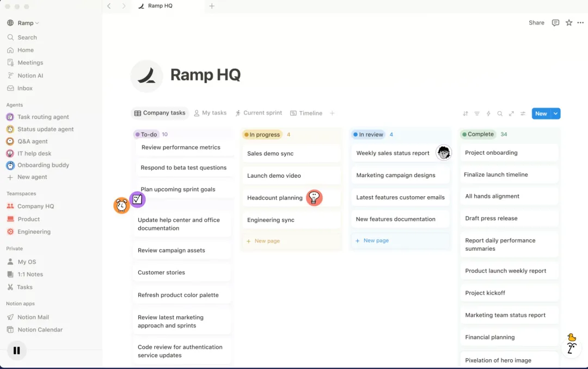
Task: Open the My OS private page
Action: tap(22, 262)
